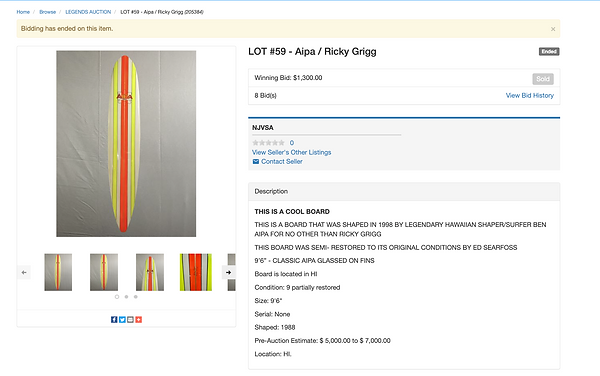
Task: Share the listing by email icon
Action: coord(130,319)
